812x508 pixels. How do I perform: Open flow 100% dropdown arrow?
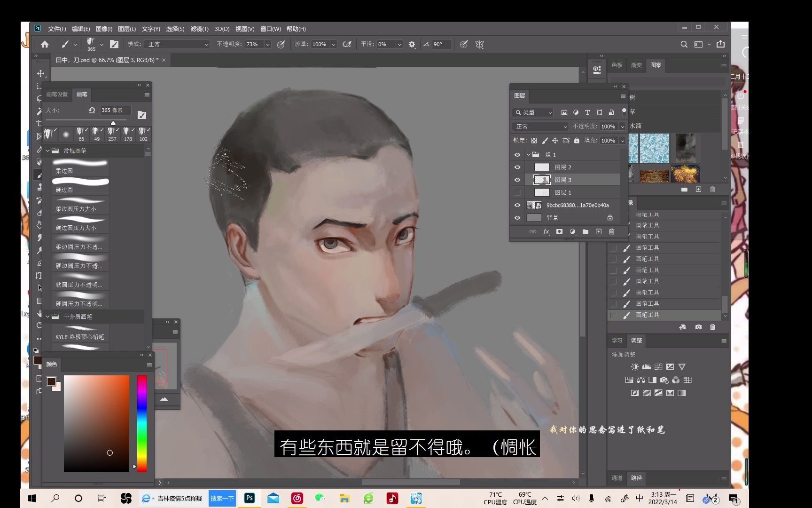coord(334,44)
